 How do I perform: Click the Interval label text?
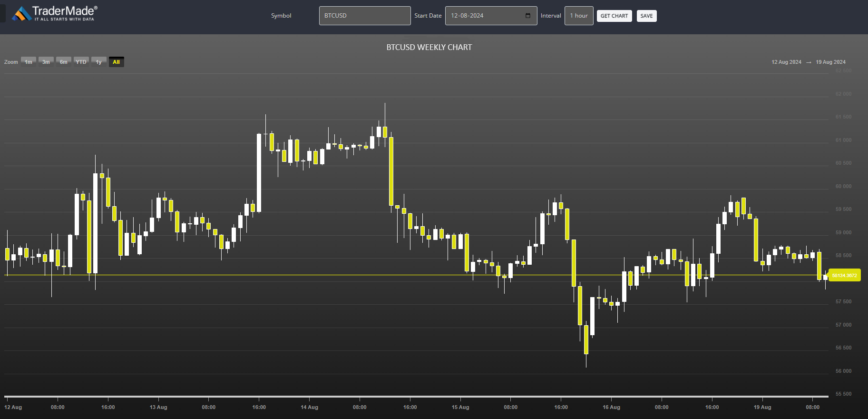551,16
